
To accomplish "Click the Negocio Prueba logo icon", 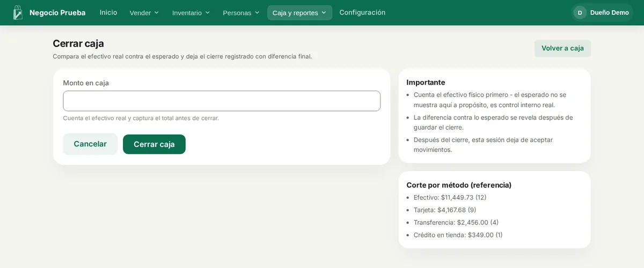I will (18, 12).
